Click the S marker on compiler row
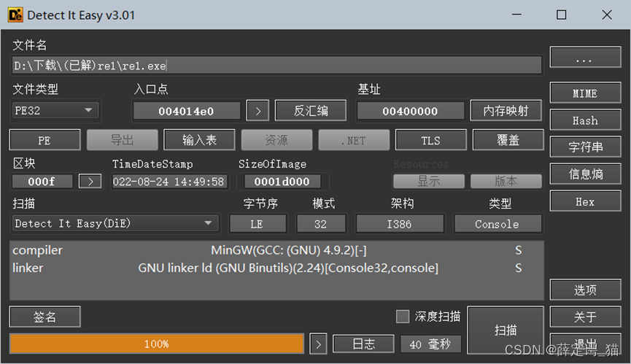This screenshot has height=364, width=631. pos(519,250)
